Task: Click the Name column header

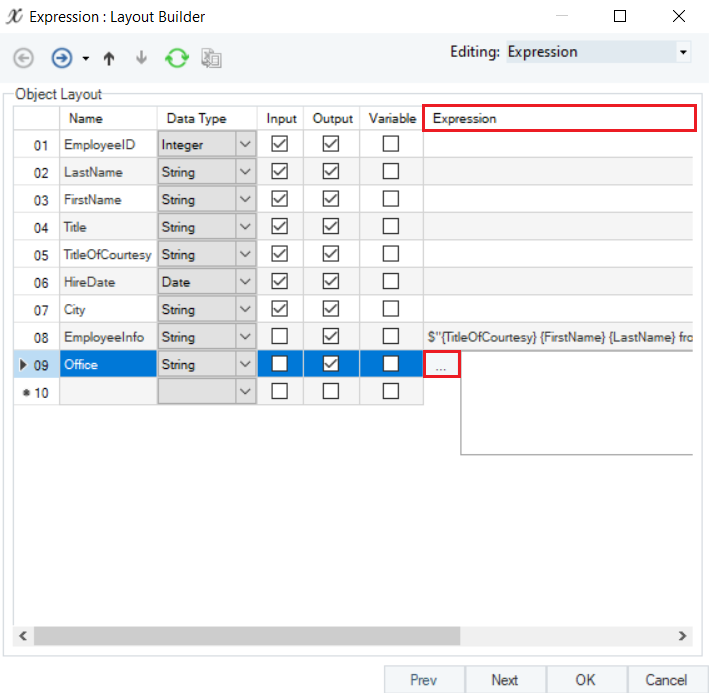Action: click(86, 118)
